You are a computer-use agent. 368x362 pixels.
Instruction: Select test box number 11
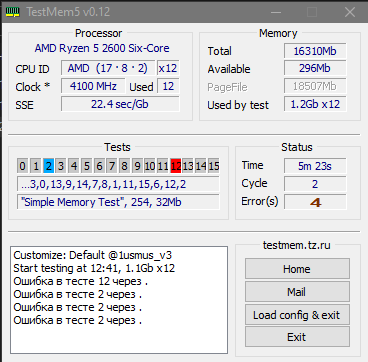click(x=163, y=166)
